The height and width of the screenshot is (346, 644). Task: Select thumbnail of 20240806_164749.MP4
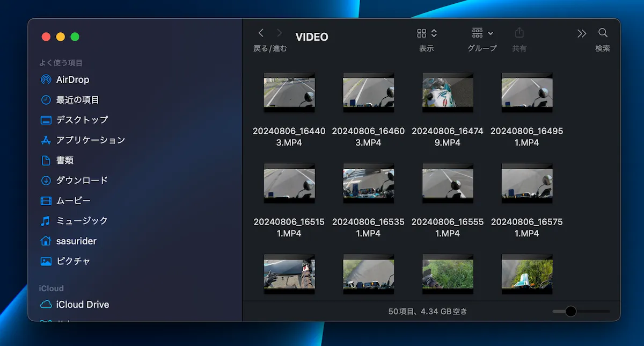pyautogui.click(x=448, y=92)
